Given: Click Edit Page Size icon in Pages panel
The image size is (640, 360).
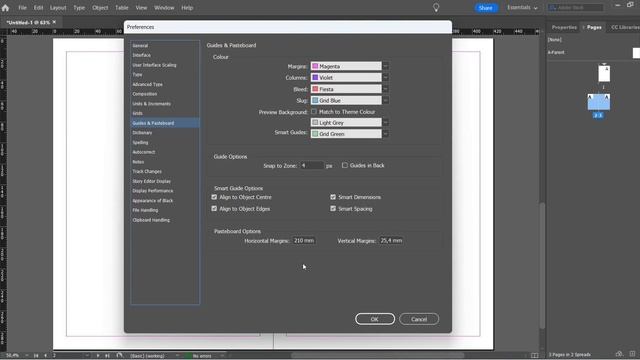Looking at the screenshot, I should [x=619, y=354].
